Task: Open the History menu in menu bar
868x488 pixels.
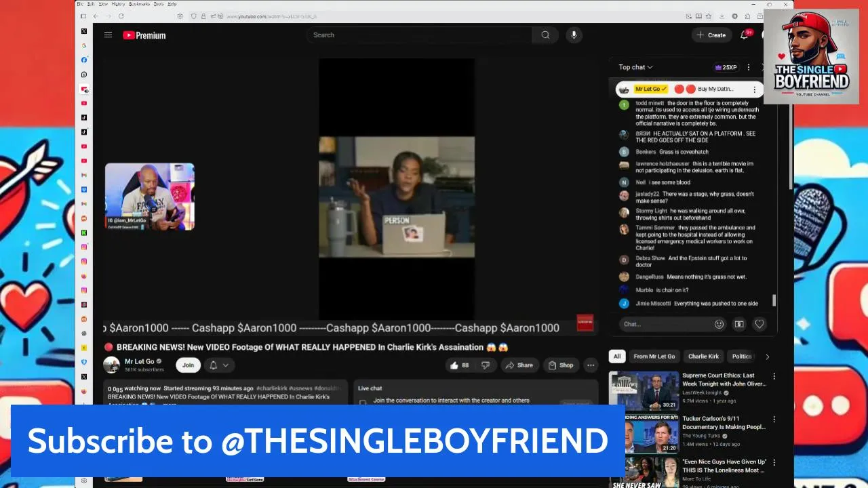Action: (118, 4)
